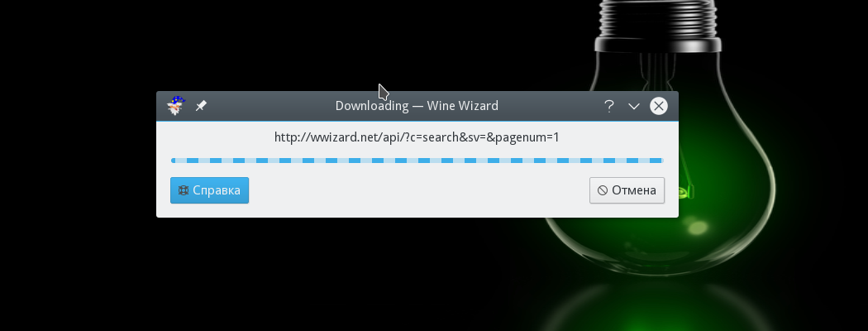Cancel the download with Отмена
The height and width of the screenshot is (331, 868).
627,190
